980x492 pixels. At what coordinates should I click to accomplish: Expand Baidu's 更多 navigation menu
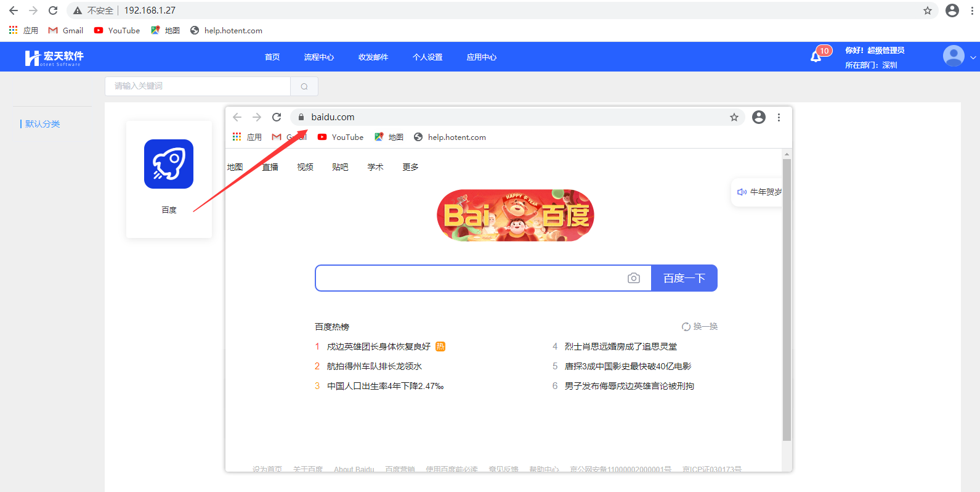tap(410, 167)
